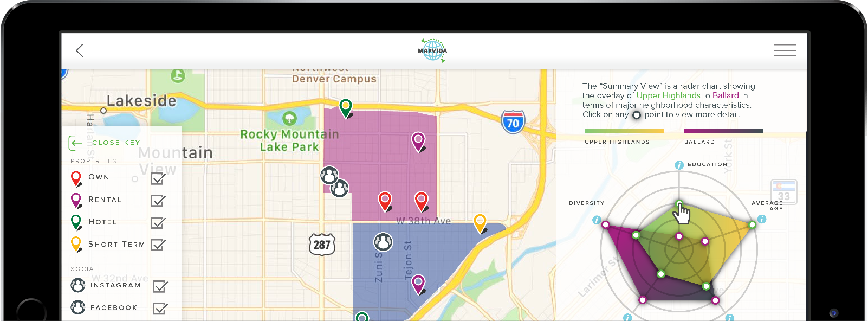Open the Education info icon

tap(679, 165)
